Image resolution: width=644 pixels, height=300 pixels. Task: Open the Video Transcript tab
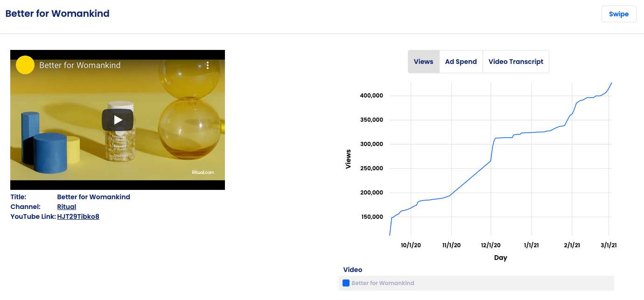[x=516, y=62]
